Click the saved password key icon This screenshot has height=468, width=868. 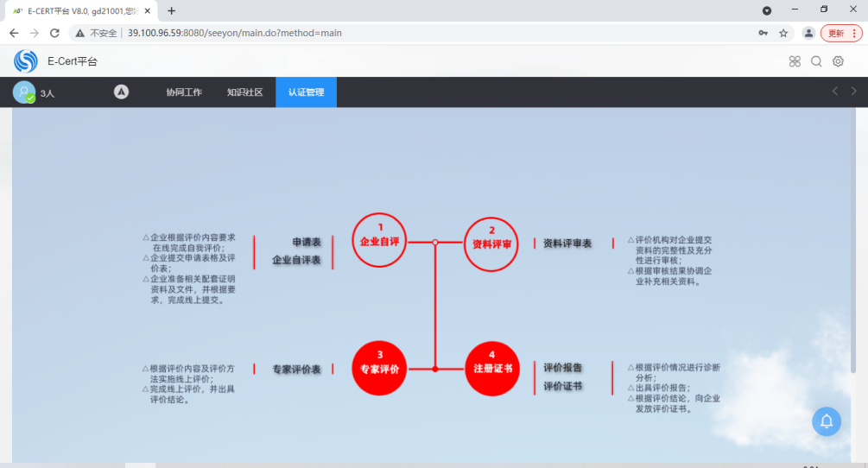click(763, 33)
